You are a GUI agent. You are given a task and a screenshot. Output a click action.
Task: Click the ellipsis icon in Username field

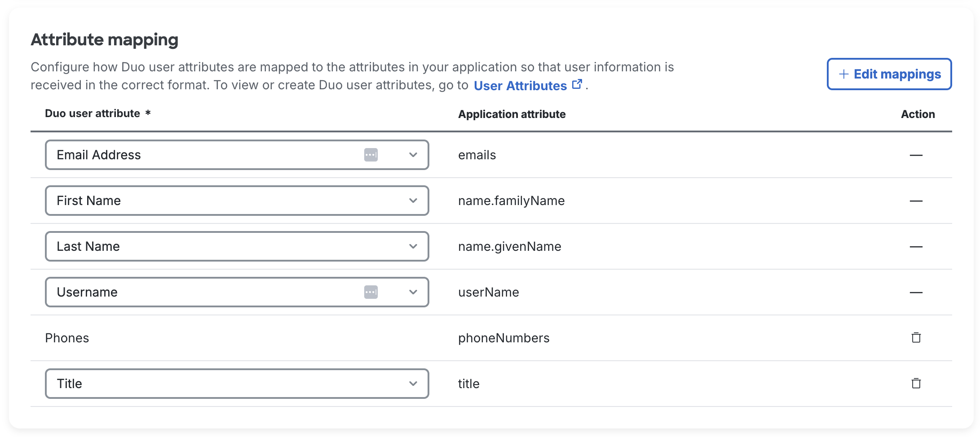(371, 292)
